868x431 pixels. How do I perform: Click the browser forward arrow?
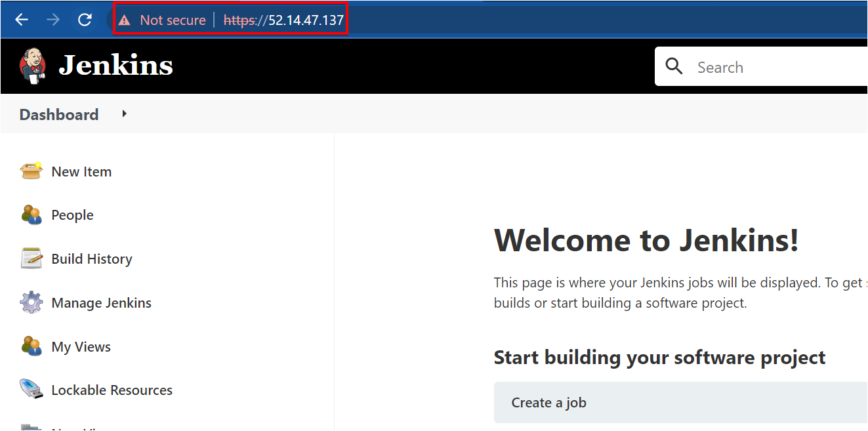[x=53, y=20]
